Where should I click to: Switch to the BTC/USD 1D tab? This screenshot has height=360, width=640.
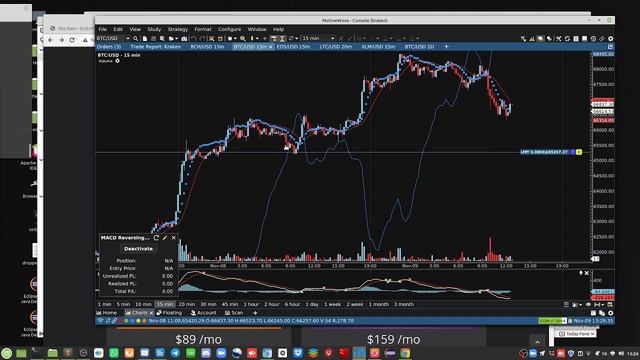coord(419,47)
